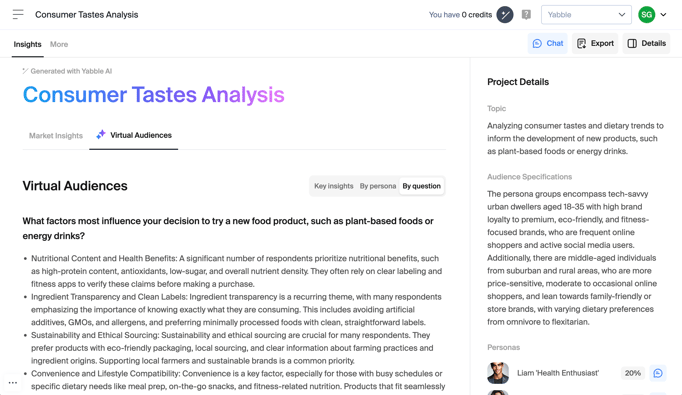Click the Project Details heading
The image size is (682, 395).
pyautogui.click(x=518, y=82)
